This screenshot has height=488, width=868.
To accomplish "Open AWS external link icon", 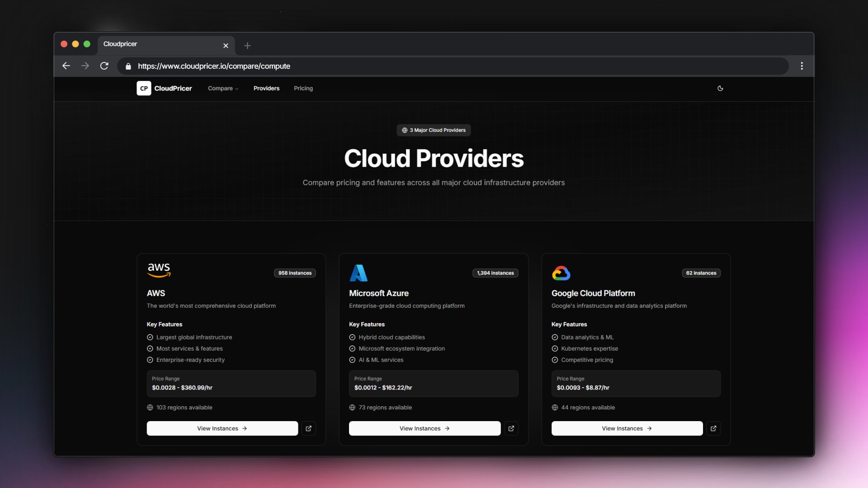I will coord(308,428).
